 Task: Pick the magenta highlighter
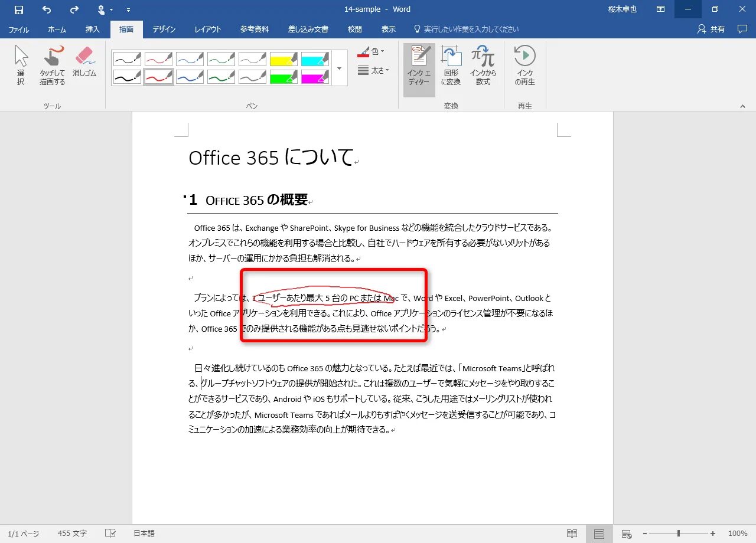315,77
